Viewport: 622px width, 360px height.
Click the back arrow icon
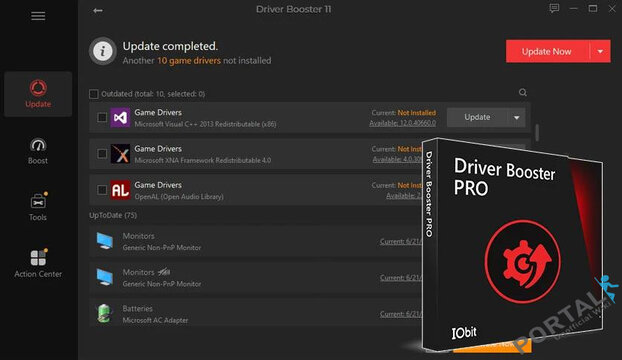(98, 10)
